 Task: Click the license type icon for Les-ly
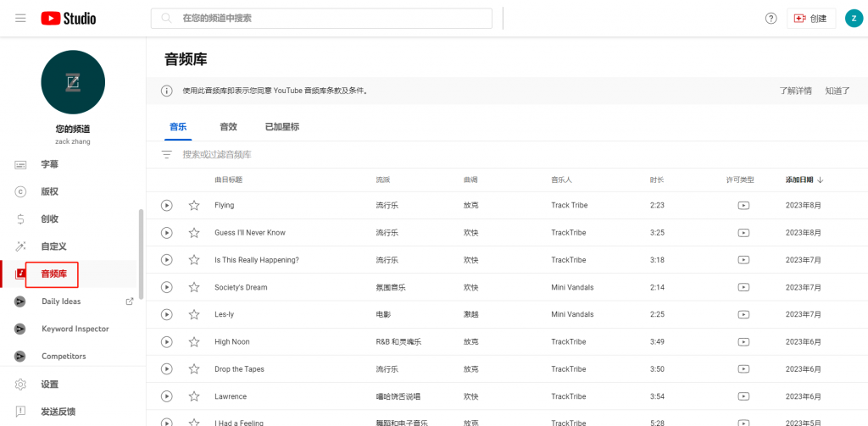[744, 314]
